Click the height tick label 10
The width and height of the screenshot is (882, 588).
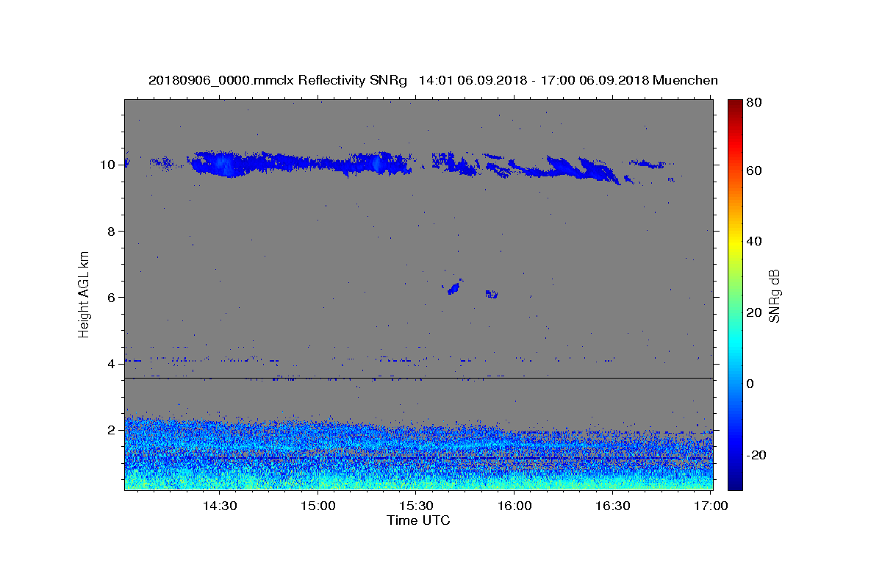click(x=108, y=165)
